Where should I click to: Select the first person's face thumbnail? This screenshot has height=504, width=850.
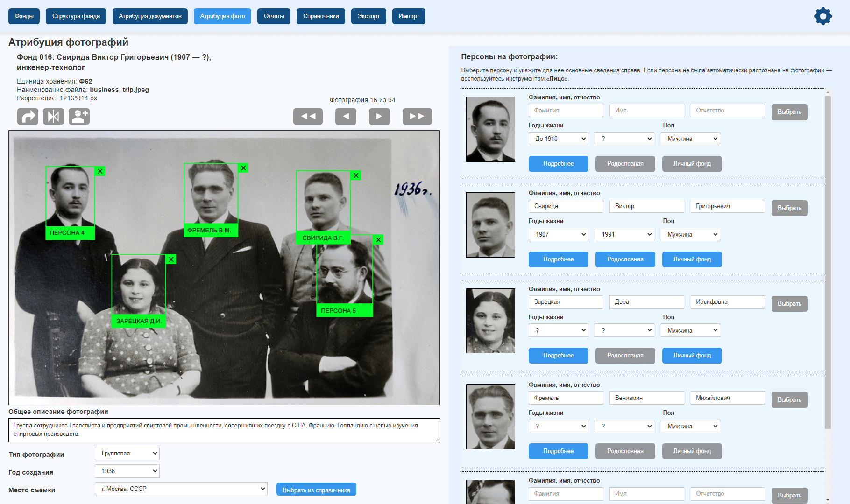pos(490,129)
